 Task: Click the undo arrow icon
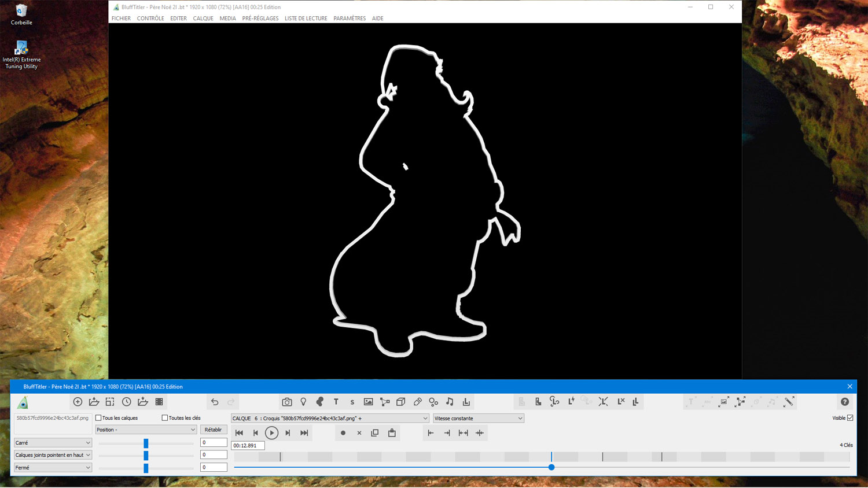(215, 402)
